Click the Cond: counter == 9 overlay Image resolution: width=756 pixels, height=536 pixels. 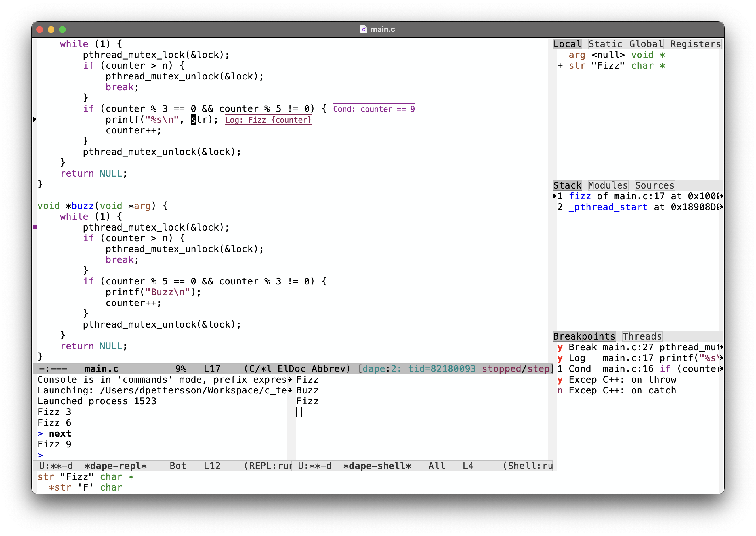pyautogui.click(x=374, y=109)
